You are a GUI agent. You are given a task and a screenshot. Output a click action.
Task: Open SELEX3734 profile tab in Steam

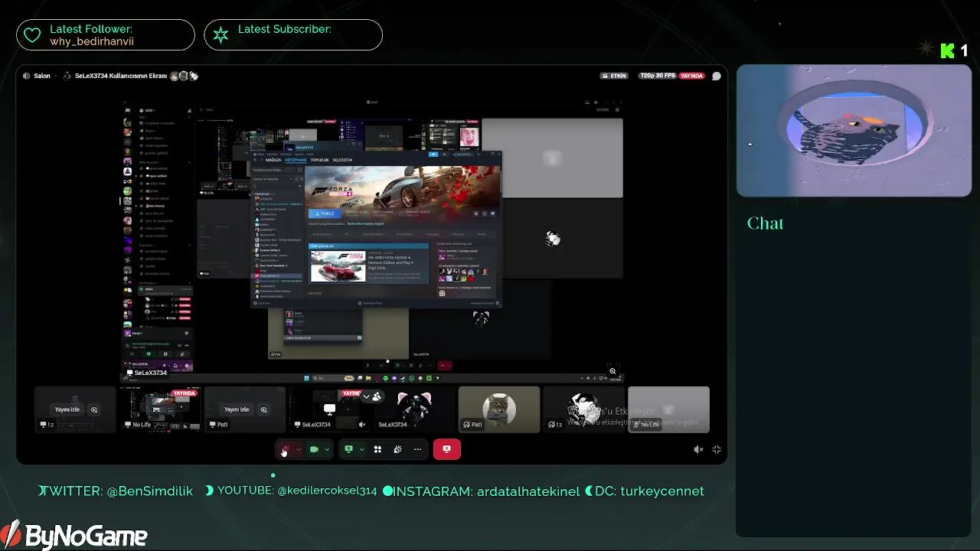coord(342,160)
